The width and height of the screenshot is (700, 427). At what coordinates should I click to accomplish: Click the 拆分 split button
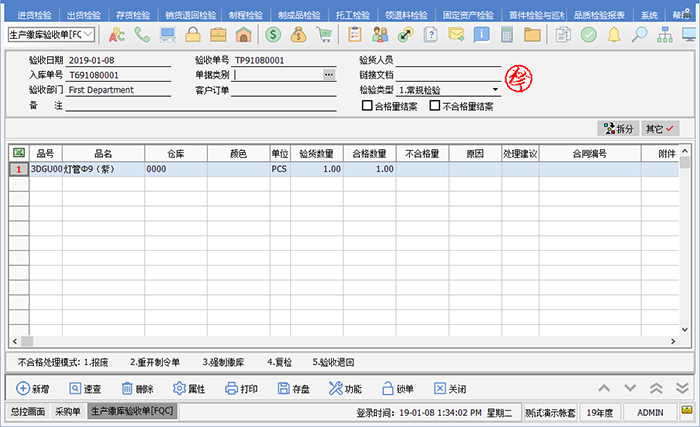point(616,129)
